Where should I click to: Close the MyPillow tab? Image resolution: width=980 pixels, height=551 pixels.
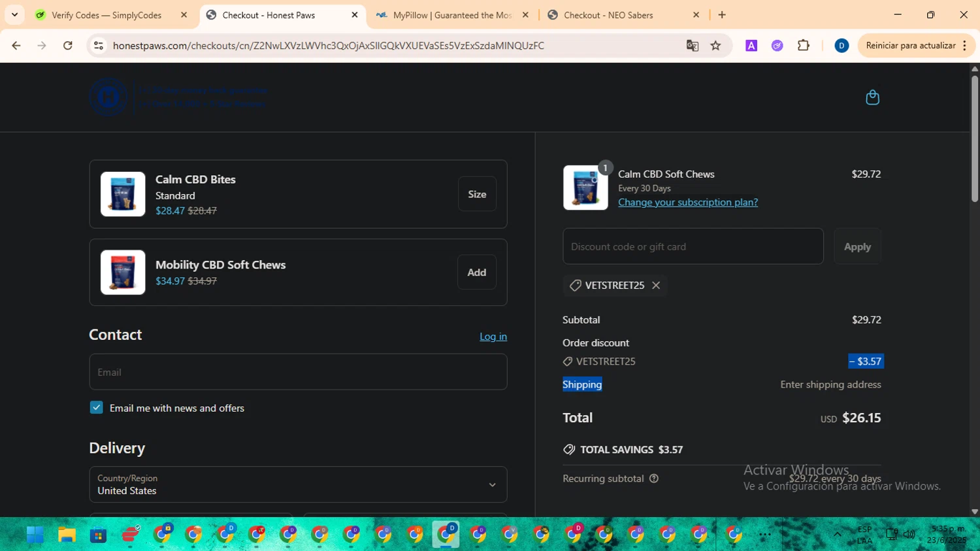coord(525,15)
